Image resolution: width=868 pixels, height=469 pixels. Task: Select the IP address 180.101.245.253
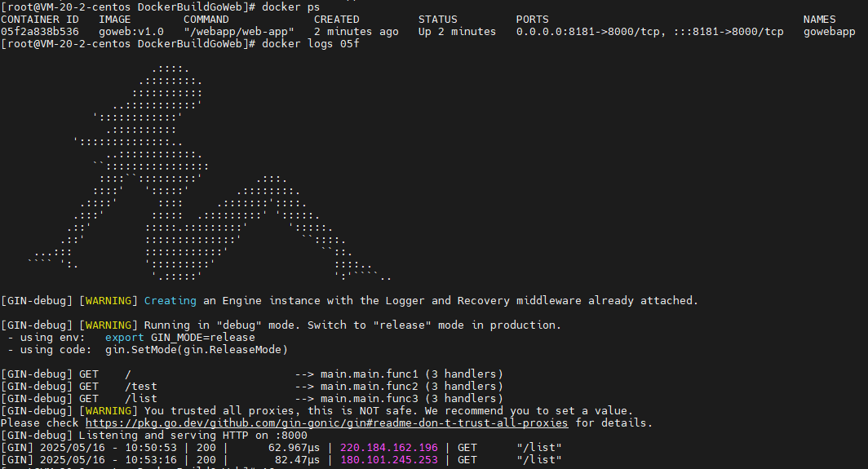click(388, 459)
